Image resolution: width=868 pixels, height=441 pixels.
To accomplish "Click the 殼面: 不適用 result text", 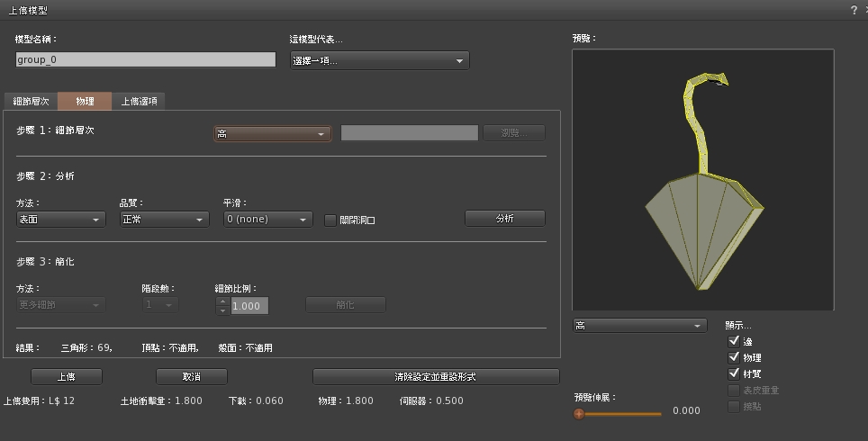I will [x=245, y=348].
